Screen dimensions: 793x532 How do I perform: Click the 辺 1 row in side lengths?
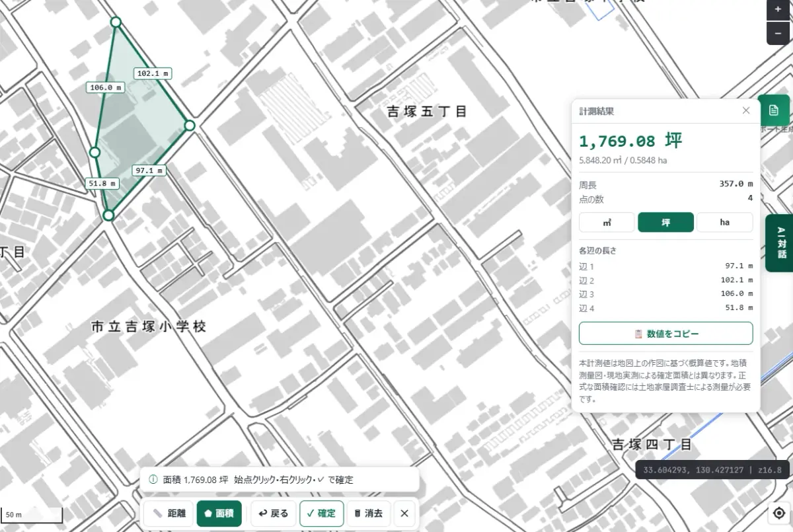click(x=665, y=266)
